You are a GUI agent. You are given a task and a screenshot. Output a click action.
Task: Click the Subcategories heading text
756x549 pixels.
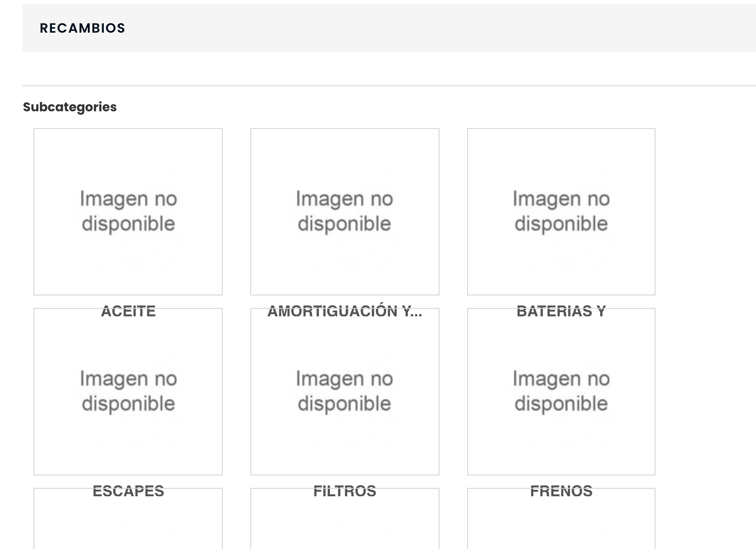(x=70, y=107)
